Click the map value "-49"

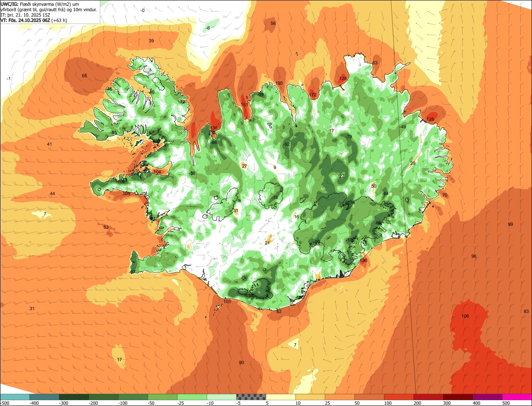click(403, 127)
